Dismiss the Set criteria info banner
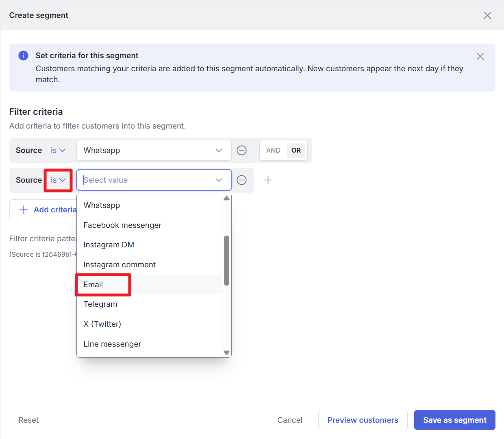The image size is (504, 439). (480, 57)
